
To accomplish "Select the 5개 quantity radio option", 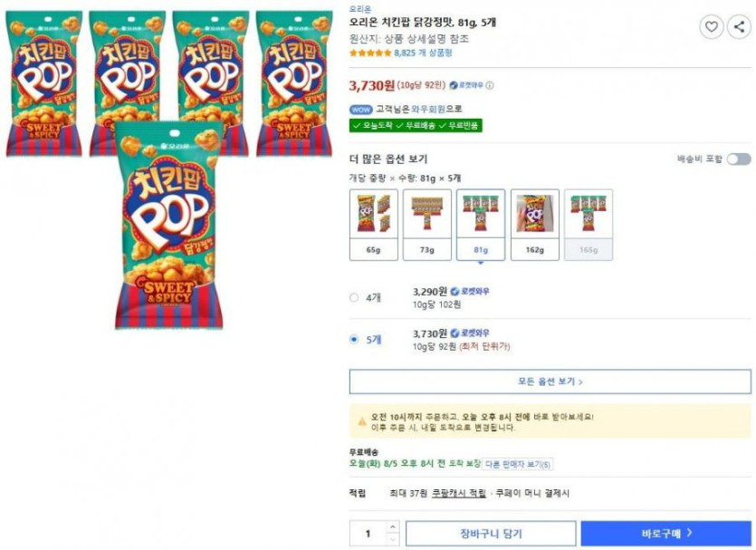I will pos(354,340).
